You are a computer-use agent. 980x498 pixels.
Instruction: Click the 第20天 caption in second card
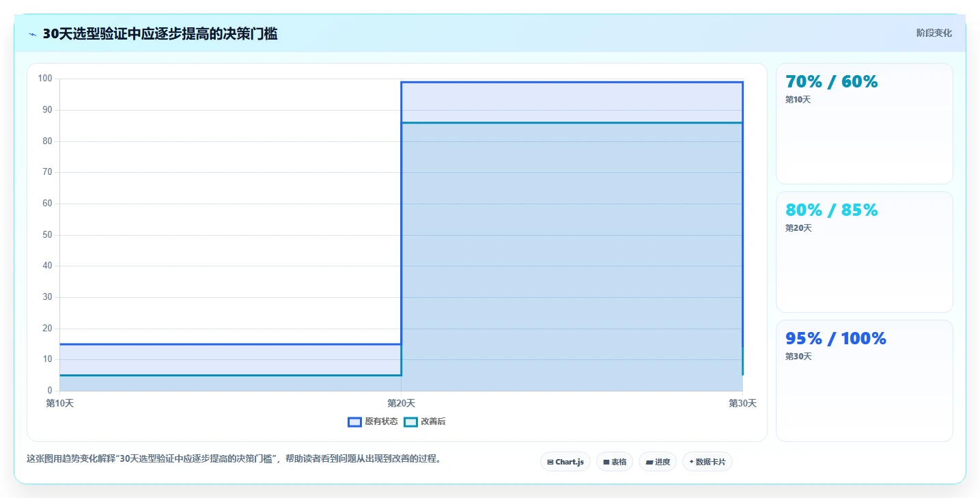pos(798,228)
